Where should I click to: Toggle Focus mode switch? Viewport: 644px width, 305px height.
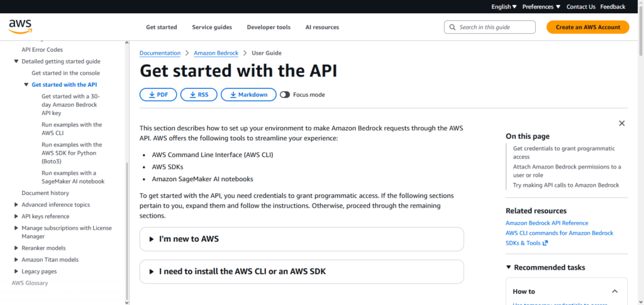(285, 95)
